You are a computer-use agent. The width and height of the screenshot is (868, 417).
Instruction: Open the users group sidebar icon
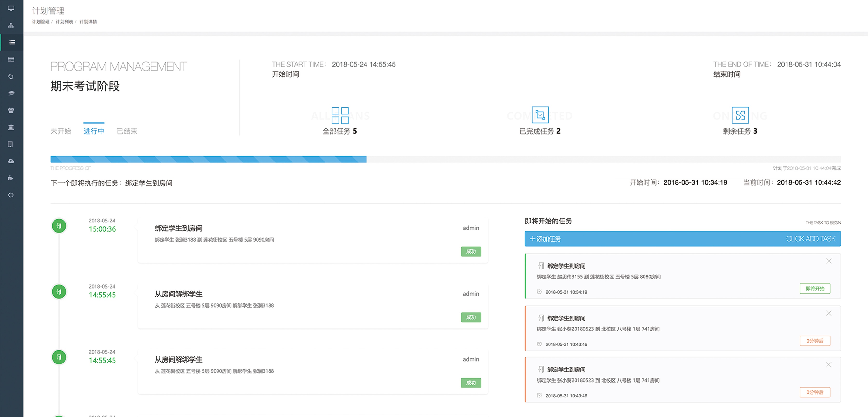click(11, 110)
